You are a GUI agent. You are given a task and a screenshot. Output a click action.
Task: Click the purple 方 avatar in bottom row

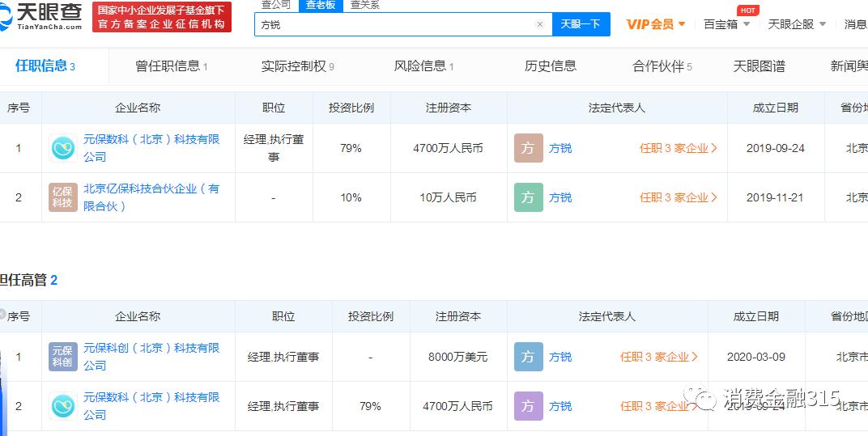tap(528, 406)
